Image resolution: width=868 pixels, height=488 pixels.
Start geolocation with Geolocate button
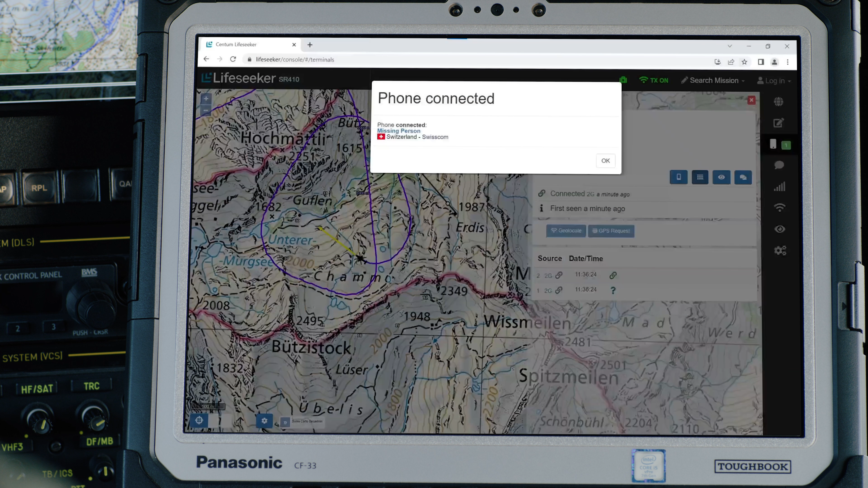tap(566, 231)
